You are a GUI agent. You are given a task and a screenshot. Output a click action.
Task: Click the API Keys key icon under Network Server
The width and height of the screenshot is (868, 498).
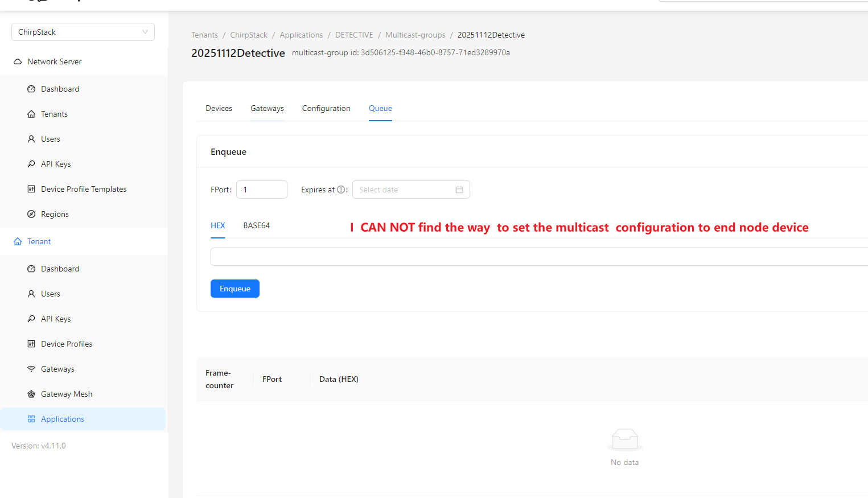(x=31, y=164)
